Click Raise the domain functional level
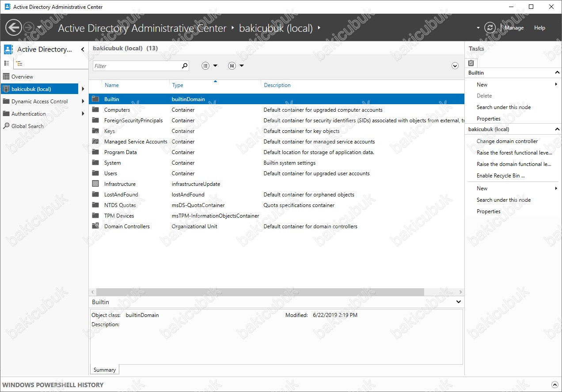Image resolution: width=562 pixels, height=392 pixels. click(514, 164)
